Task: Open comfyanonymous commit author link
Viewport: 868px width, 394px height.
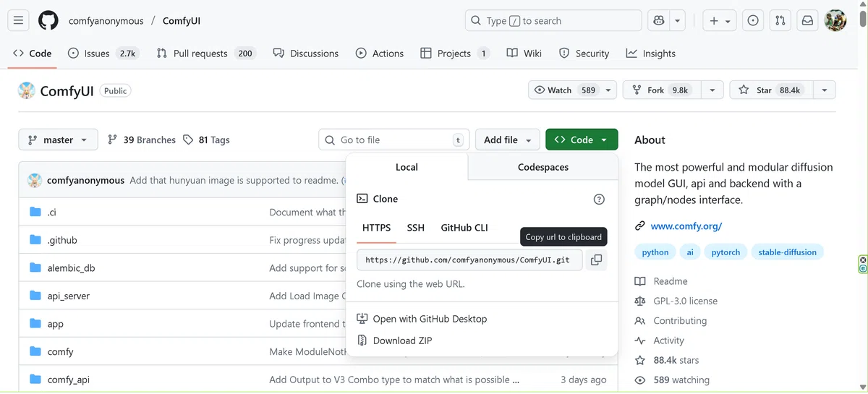Action: [x=85, y=180]
